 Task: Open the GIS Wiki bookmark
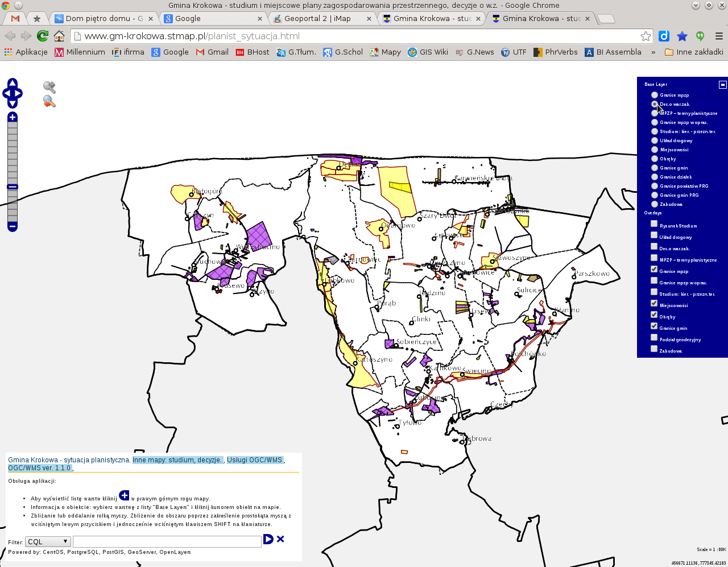pos(428,52)
